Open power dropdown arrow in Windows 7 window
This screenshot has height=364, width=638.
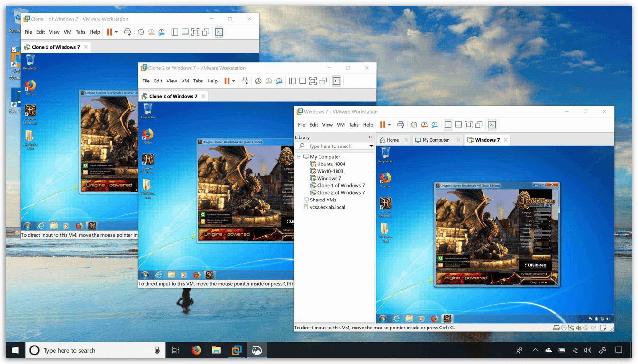coord(390,125)
